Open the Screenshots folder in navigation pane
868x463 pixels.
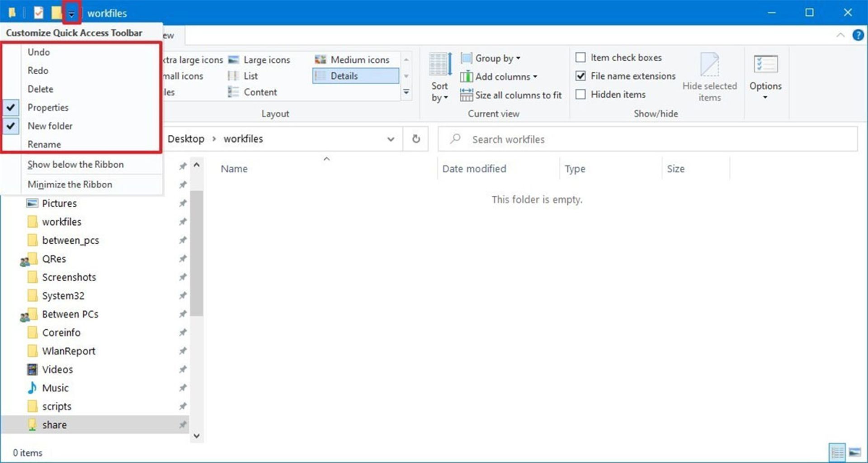pos(69,277)
